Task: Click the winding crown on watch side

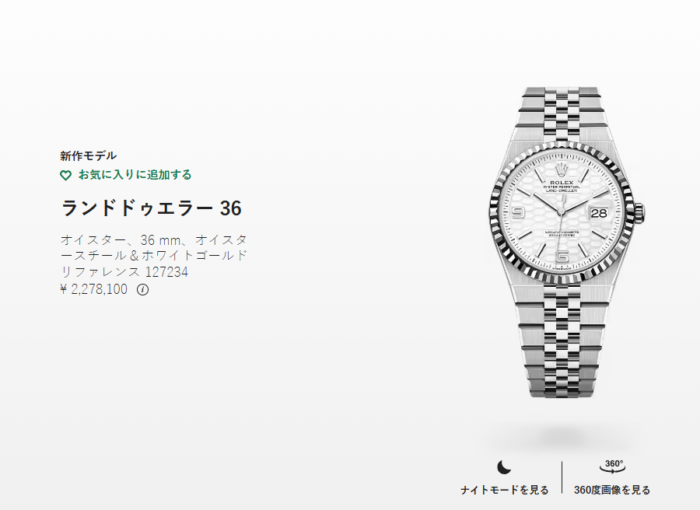Action: pyautogui.click(x=639, y=213)
